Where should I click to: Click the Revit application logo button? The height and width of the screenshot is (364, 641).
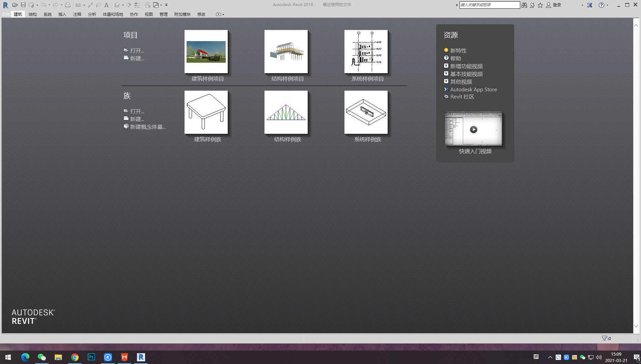pyautogui.click(x=6, y=5)
